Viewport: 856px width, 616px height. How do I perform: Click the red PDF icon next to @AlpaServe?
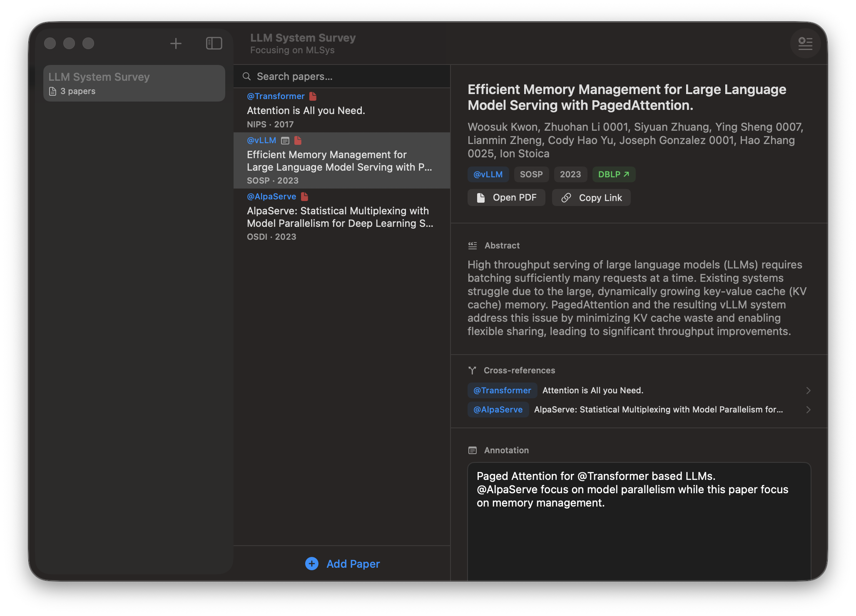pos(304,196)
